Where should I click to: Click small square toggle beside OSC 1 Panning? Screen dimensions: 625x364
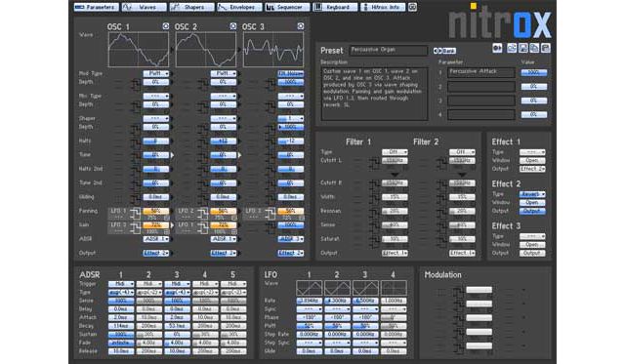pyautogui.click(x=167, y=218)
